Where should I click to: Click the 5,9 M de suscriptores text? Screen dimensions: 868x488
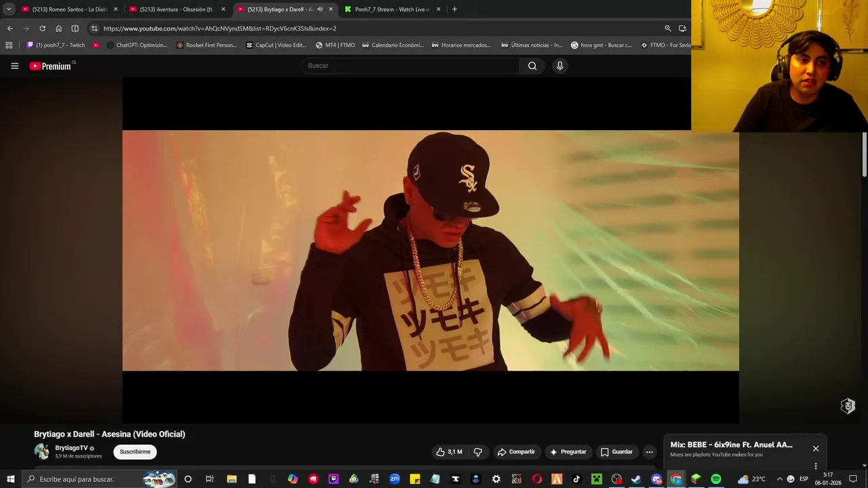point(79,456)
